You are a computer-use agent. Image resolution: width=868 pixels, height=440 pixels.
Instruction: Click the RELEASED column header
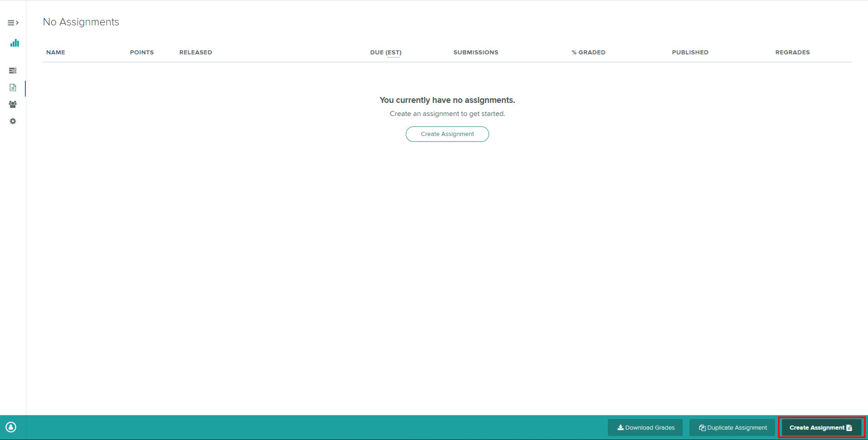(196, 53)
